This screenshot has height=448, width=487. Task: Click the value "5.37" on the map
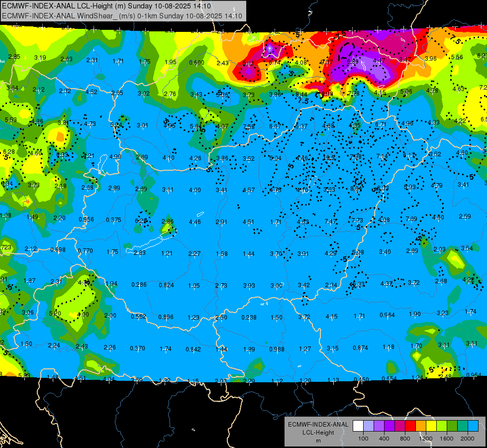pos(301,126)
